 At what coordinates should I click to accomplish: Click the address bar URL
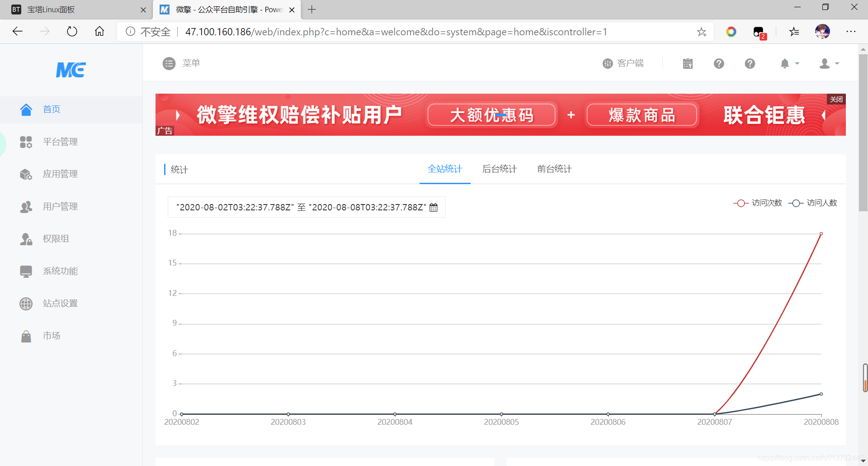396,32
